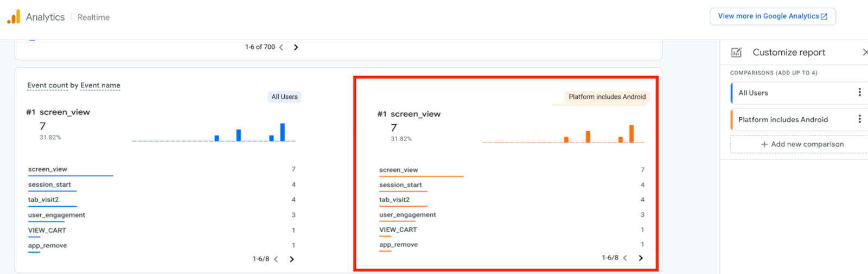Close the Customize report panel
This screenshot has height=274, width=868.
(x=864, y=52)
